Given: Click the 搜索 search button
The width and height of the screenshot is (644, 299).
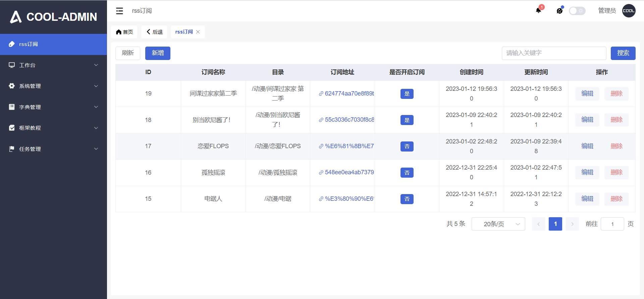Looking at the screenshot, I should point(623,53).
